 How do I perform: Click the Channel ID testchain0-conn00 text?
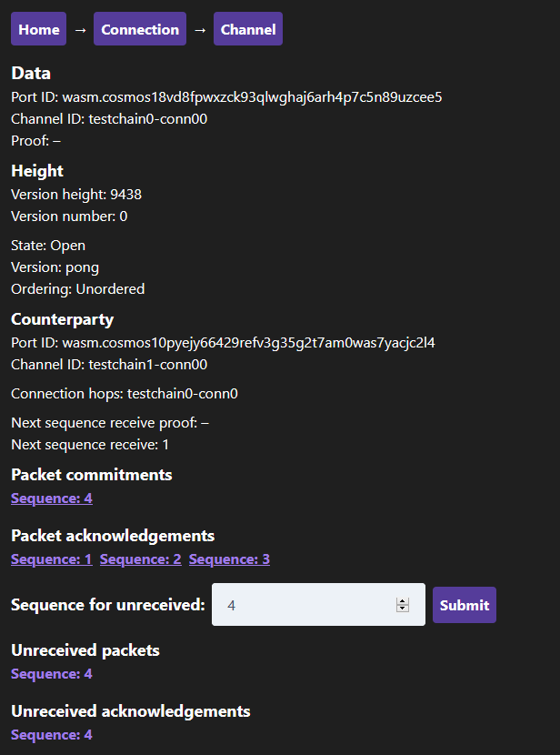pos(147,119)
